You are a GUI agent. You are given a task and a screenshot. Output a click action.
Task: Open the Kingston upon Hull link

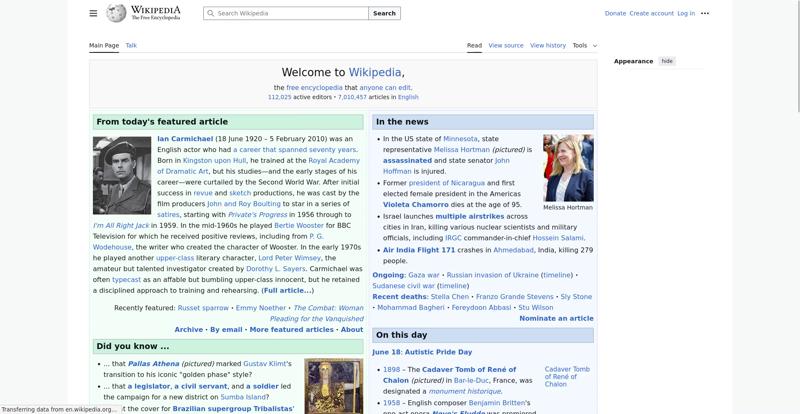point(214,161)
